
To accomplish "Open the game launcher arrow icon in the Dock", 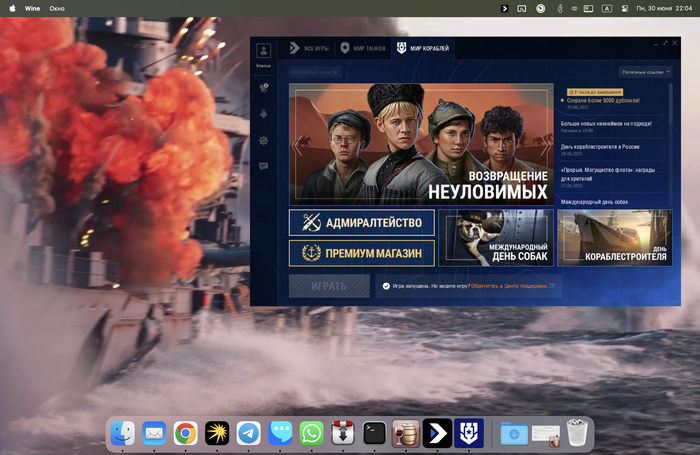I will (x=438, y=433).
